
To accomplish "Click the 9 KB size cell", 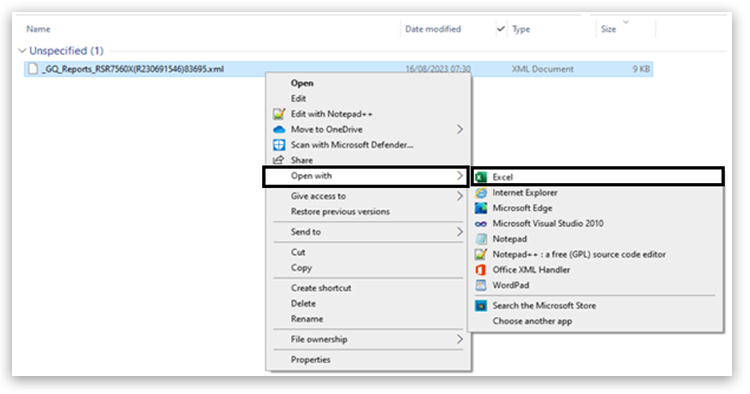I will [641, 69].
